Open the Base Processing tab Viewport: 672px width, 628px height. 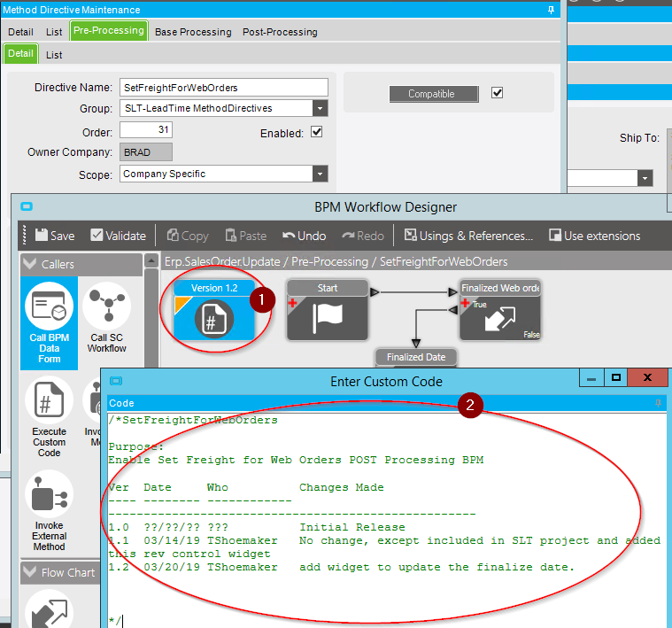193,32
